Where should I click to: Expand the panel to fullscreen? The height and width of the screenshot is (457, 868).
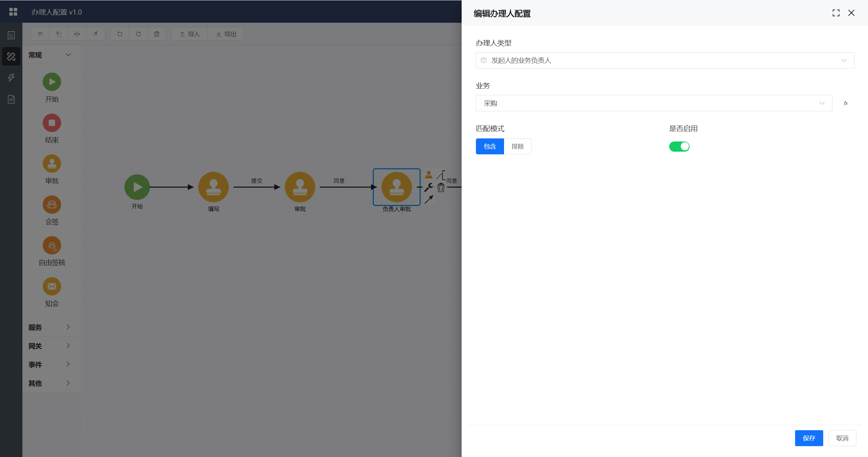pos(836,13)
